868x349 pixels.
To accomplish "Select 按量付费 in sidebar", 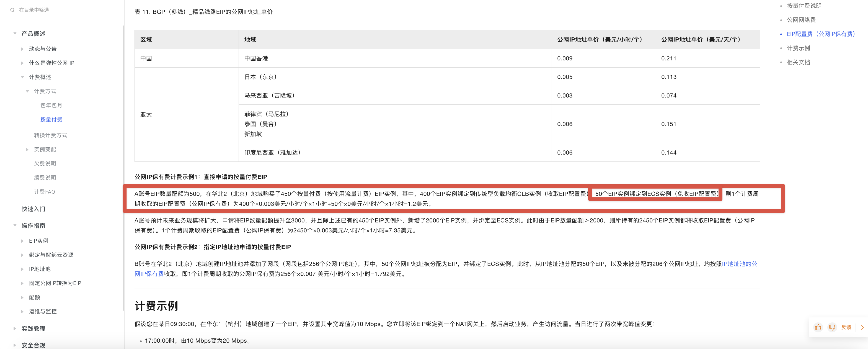I will pyautogui.click(x=51, y=119).
